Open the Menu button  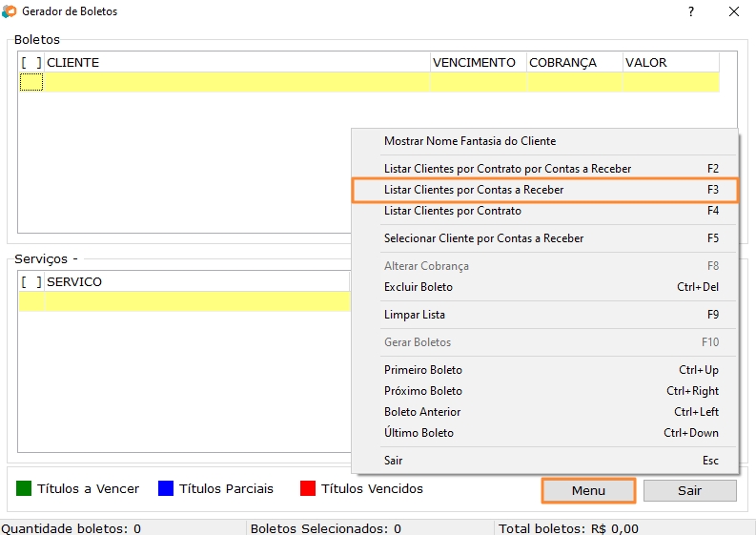click(x=588, y=490)
